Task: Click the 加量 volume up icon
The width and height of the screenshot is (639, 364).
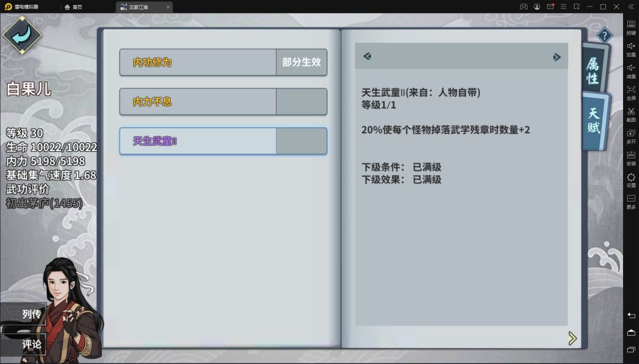Action: click(631, 49)
